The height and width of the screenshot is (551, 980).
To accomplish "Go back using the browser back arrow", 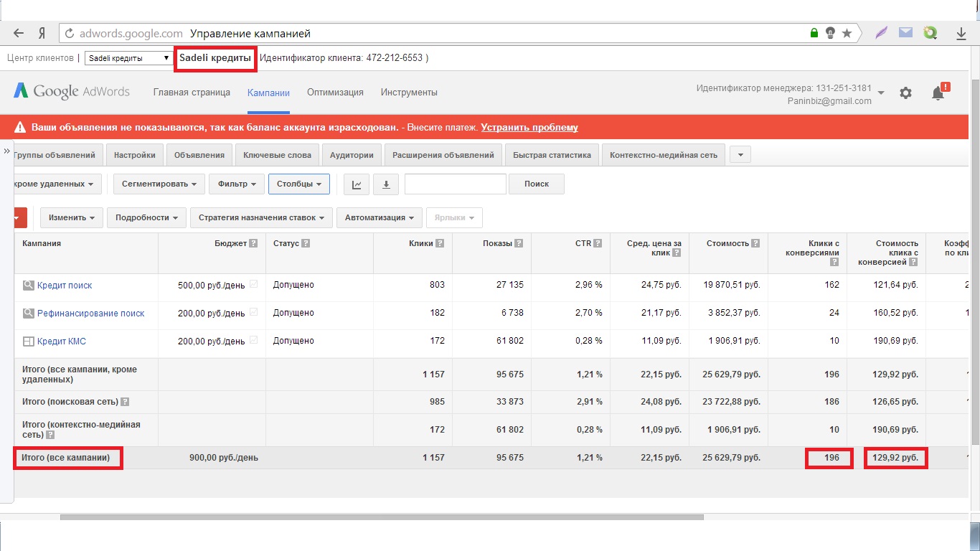I will [19, 33].
